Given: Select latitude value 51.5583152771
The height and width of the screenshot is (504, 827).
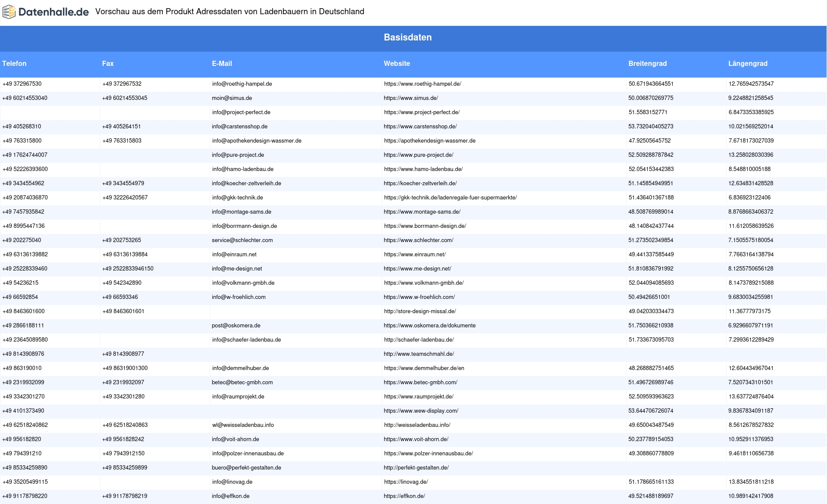Looking at the screenshot, I should [x=648, y=112].
